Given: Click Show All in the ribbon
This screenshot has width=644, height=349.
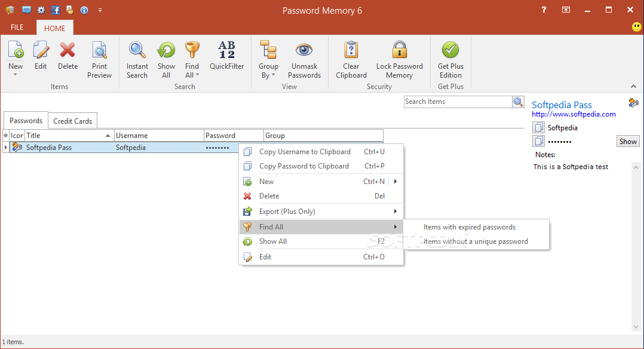Looking at the screenshot, I should tap(166, 60).
